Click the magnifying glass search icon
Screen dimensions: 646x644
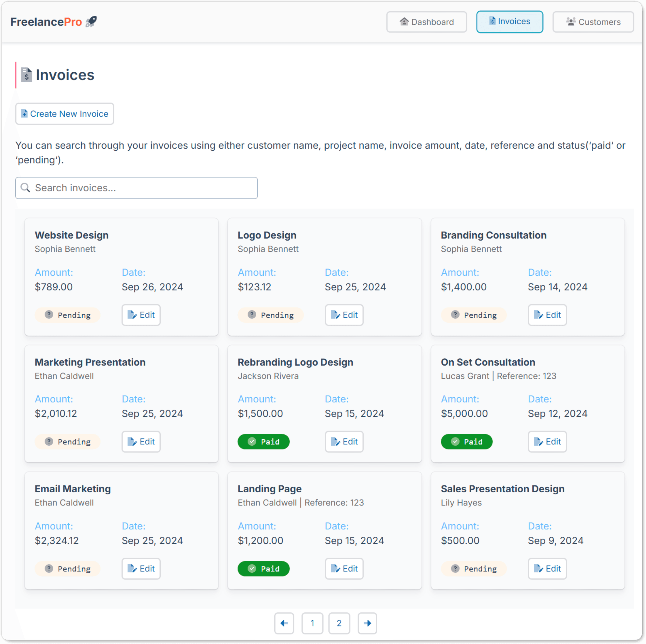coord(25,188)
